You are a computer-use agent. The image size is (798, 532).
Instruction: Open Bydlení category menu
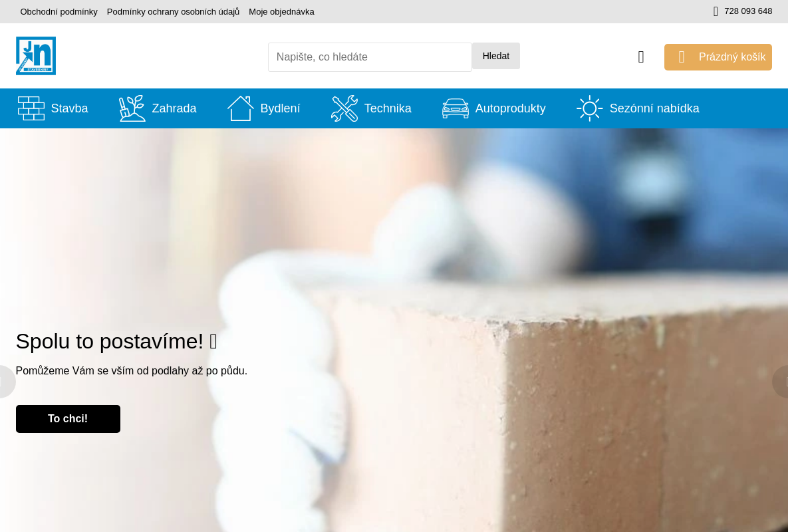click(264, 108)
